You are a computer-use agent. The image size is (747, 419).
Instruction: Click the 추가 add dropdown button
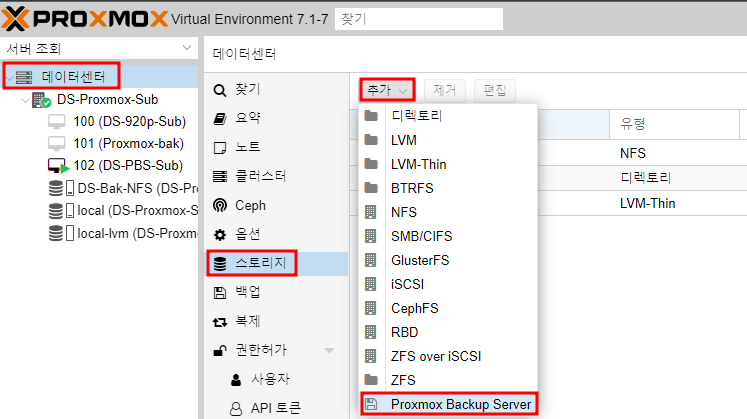click(x=387, y=90)
